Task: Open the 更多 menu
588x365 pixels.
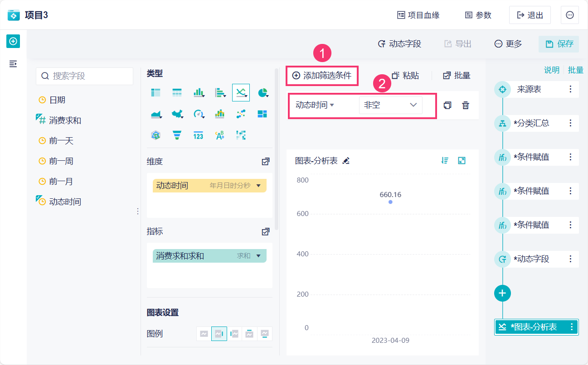Action: pyautogui.click(x=508, y=44)
